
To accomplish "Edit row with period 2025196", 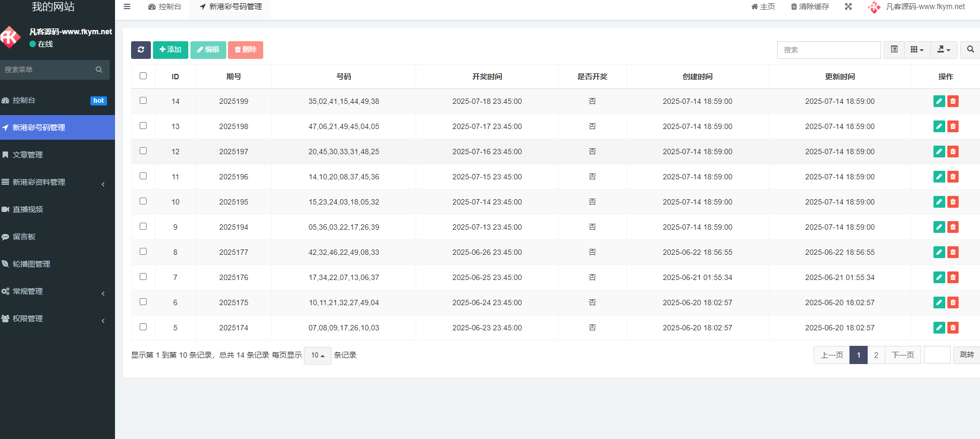I will click(x=939, y=177).
